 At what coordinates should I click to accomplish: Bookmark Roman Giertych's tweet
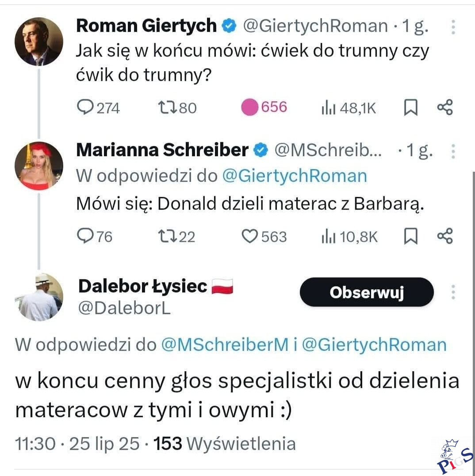click(x=411, y=107)
